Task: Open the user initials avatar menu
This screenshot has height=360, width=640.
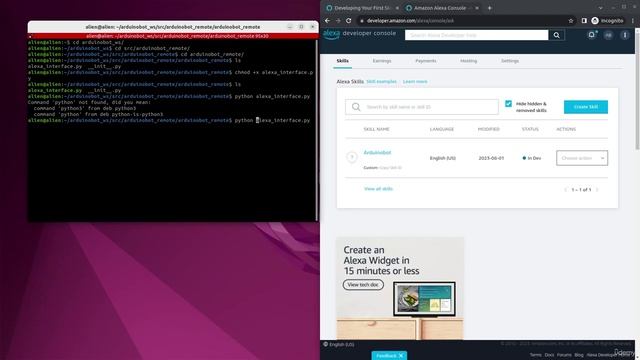Action: [608, 36]
